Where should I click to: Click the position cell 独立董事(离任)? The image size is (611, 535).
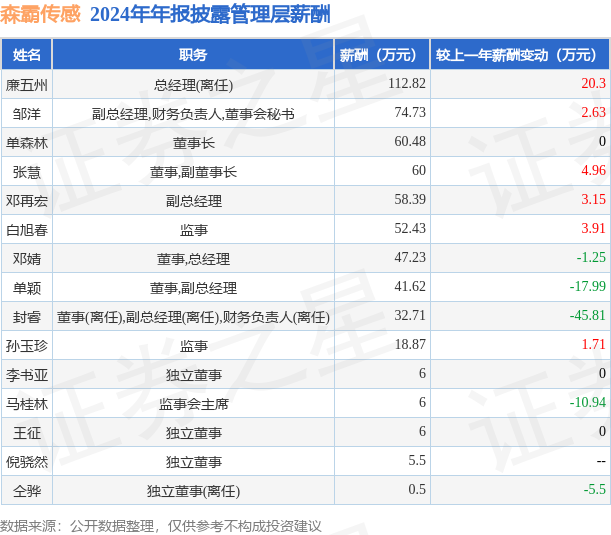[x=193, y=491]
